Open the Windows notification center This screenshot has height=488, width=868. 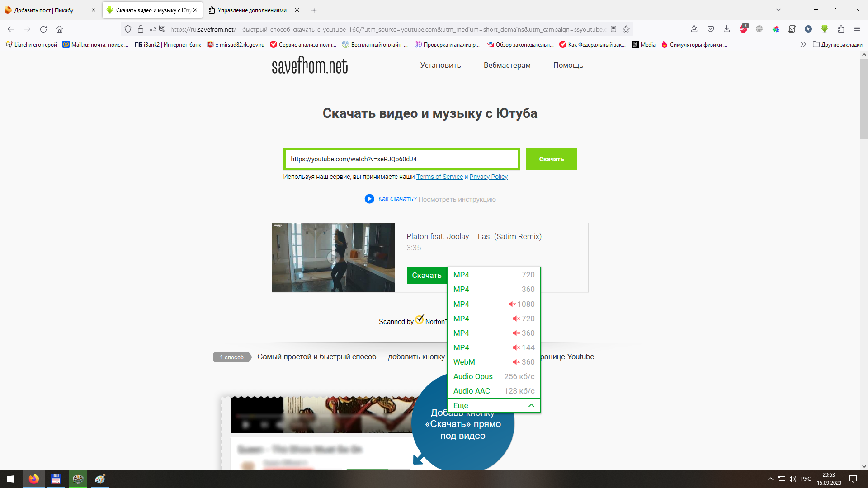(854, 479)
